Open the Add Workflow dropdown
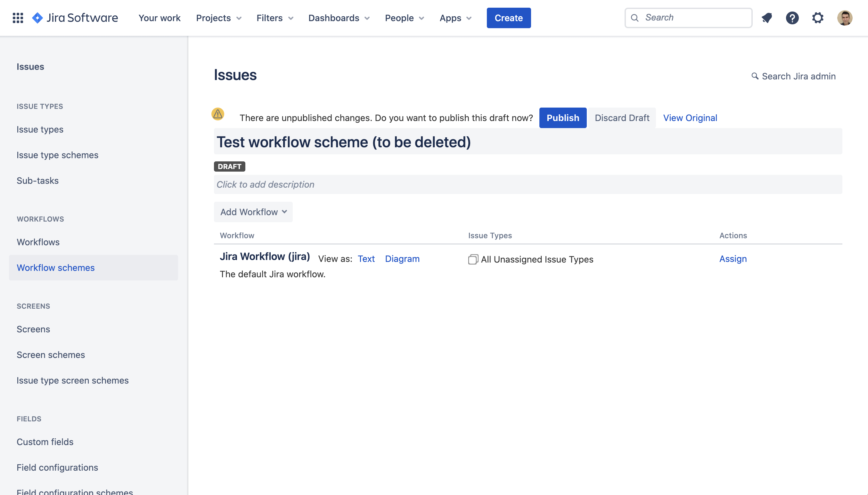Image resolution: width=868 pixels, height=495 pixels. coord(253,212)
